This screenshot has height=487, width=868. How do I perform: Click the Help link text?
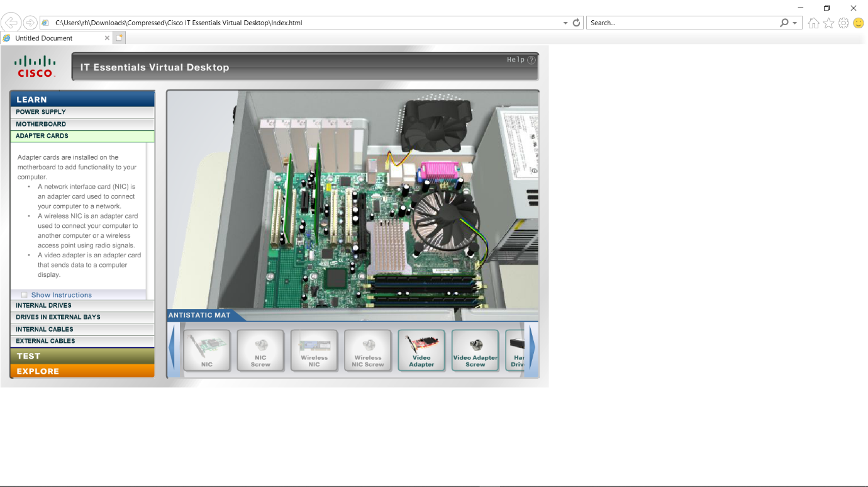(x=516, y=60)
